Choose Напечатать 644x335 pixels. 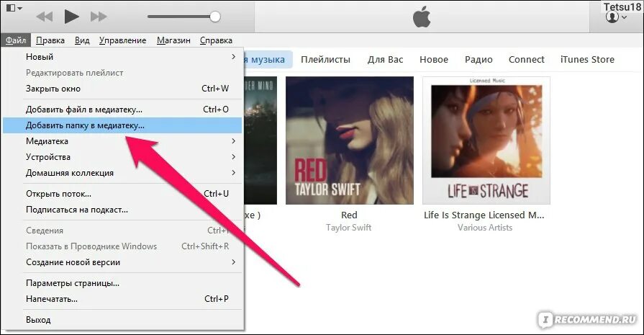tap(122, 299)
